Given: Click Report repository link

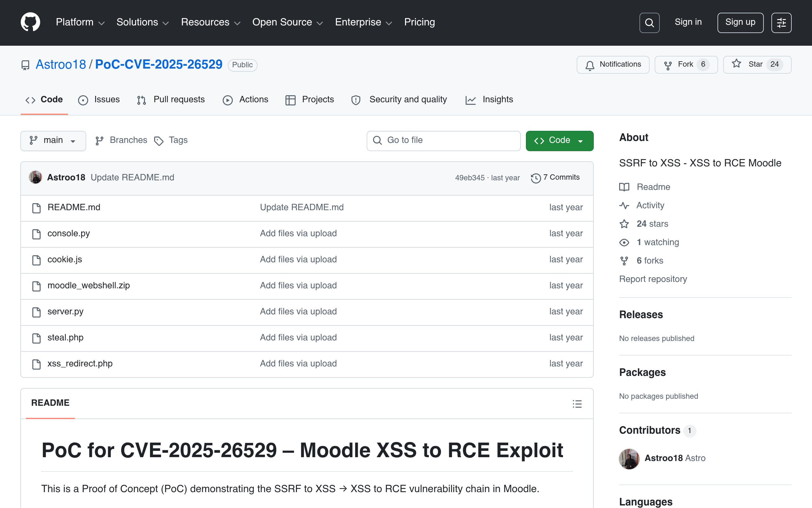Looking at the screenshot, I should (x=653, y=279).
